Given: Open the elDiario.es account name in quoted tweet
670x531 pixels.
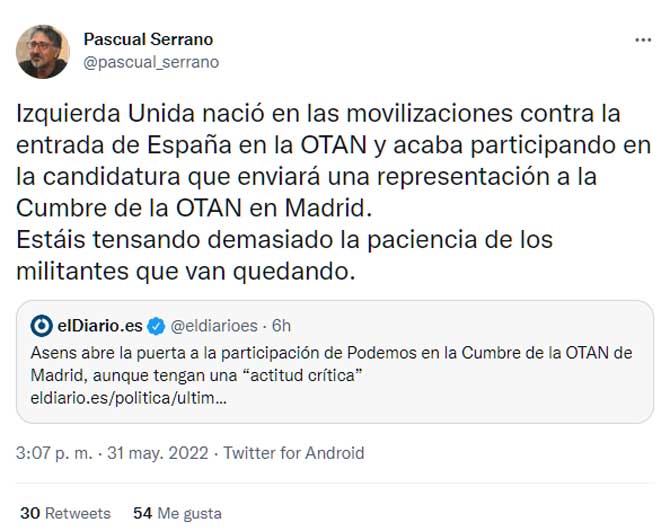Looking at the screenshot, I should (x=99, y=325).
